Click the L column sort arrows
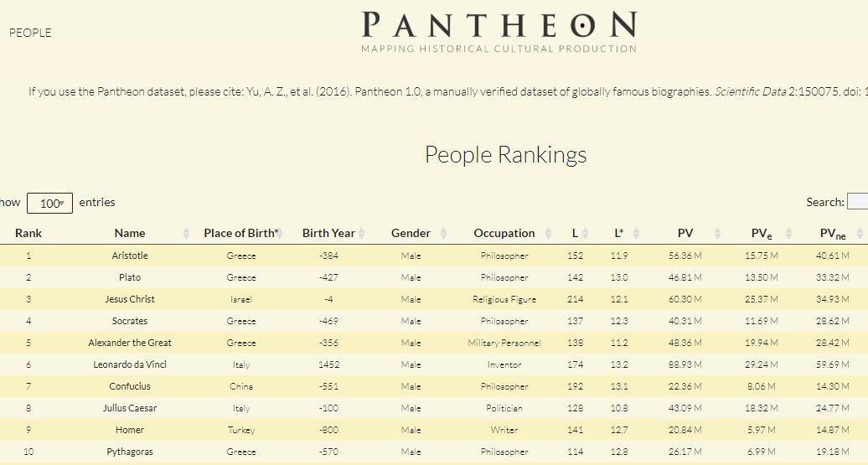 [586, 233]
